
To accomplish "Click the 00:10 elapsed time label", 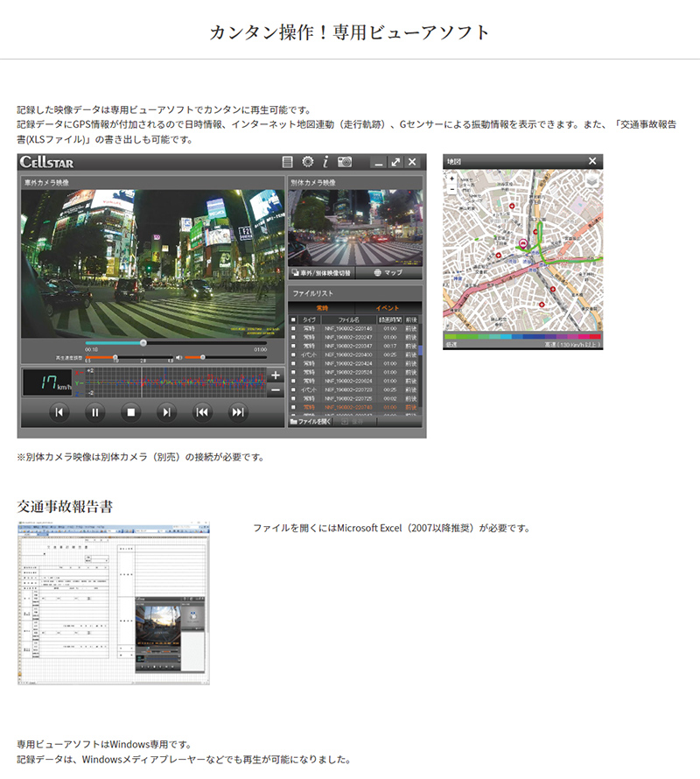I will click(91, 350).
